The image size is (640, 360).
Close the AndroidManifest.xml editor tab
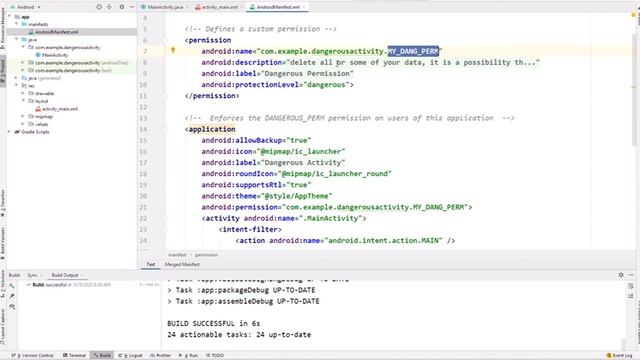point(304,7)
